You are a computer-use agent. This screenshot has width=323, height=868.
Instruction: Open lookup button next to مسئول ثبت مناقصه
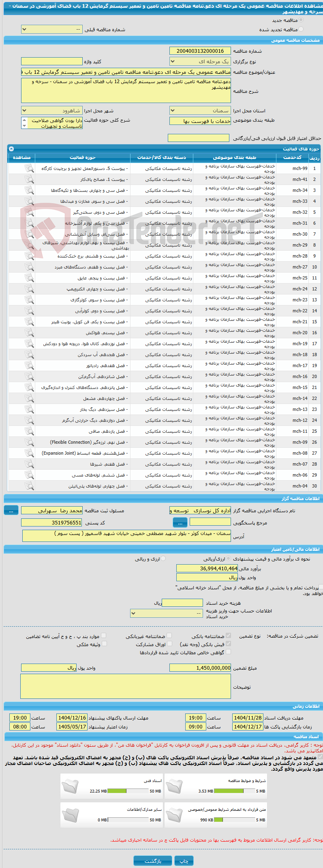(x=11, y=511)
